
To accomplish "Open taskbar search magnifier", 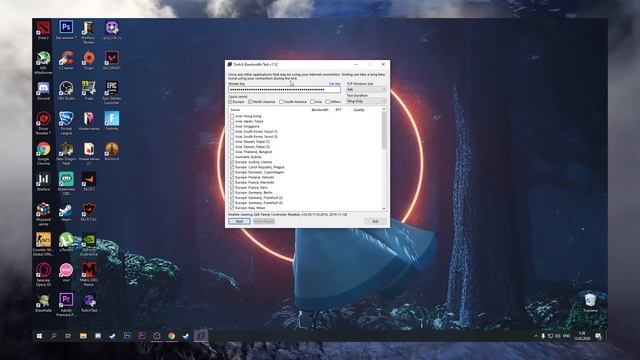I will point(53,336).
